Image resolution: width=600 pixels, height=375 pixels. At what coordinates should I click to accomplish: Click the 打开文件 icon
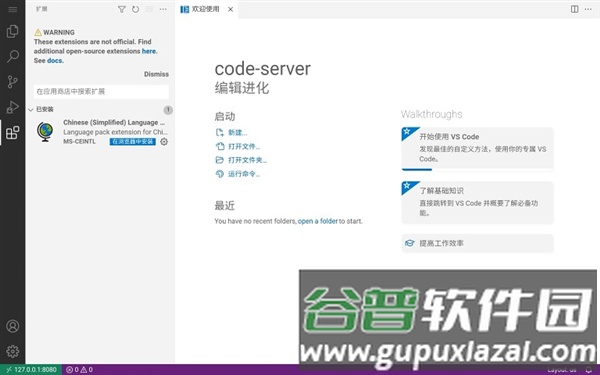point(220,146)
